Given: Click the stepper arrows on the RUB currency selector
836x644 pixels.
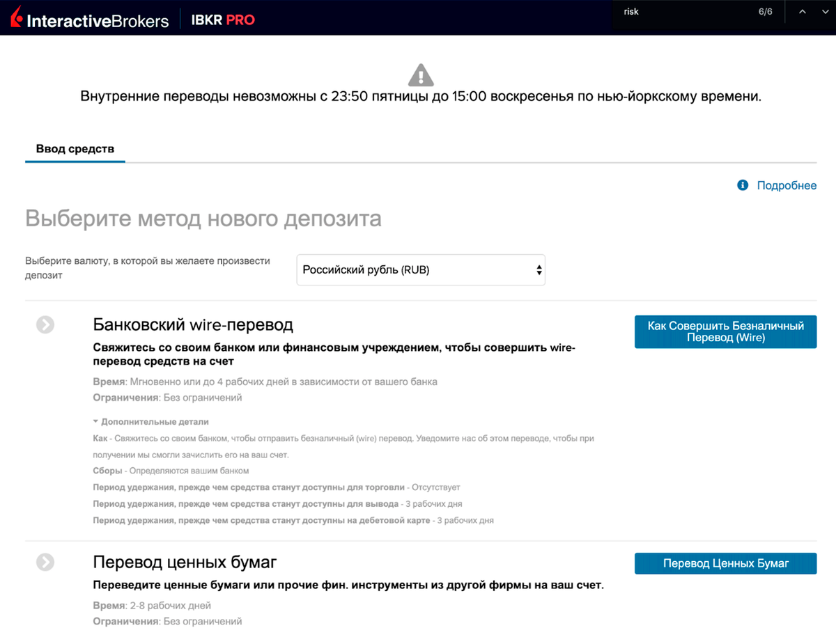Looking at the screenshot, I should click(538, 269).
